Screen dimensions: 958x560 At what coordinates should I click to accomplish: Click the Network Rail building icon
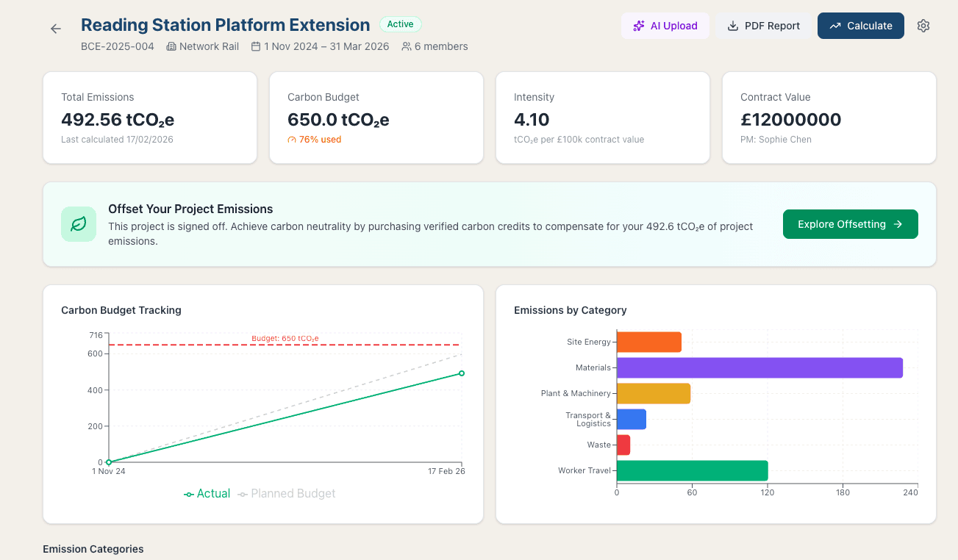(171, 46)
